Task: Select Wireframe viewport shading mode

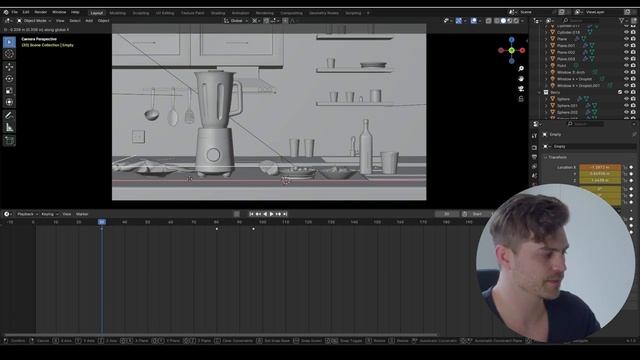Action: 497,20
